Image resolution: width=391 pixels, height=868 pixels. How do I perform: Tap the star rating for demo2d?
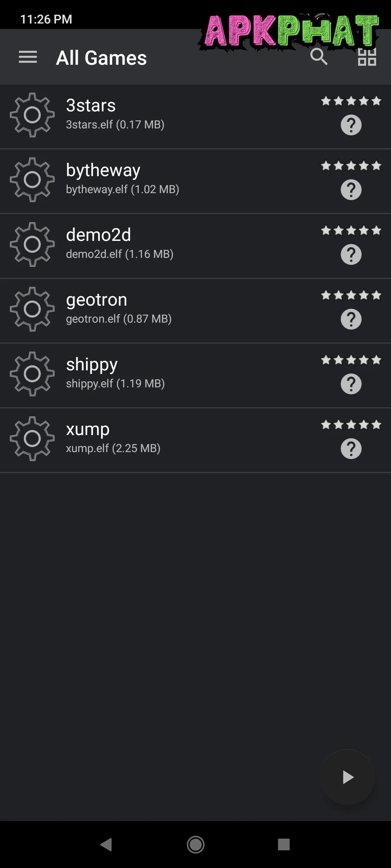351,231
